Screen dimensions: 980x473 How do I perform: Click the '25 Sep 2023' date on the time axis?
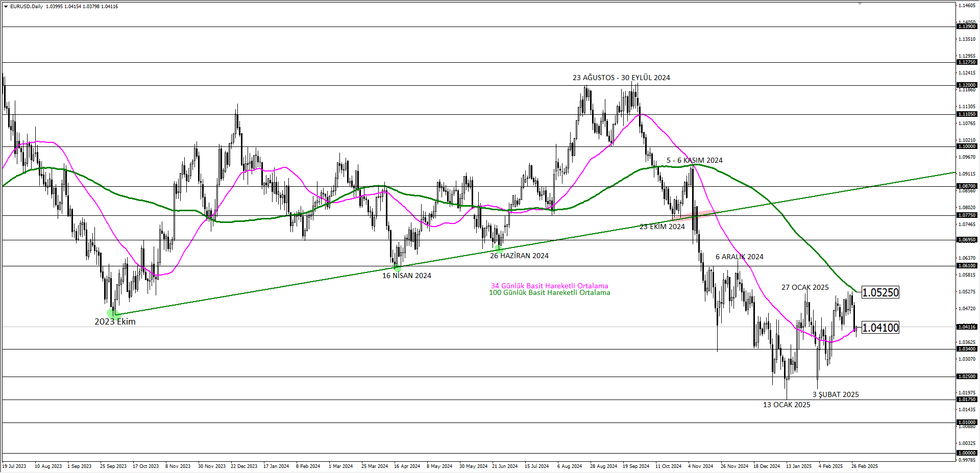(x=113, y=466)
